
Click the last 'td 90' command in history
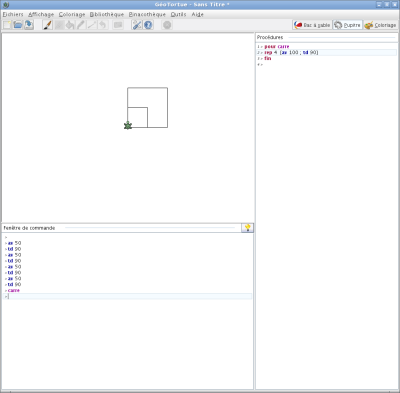click(x=14, y=284)
